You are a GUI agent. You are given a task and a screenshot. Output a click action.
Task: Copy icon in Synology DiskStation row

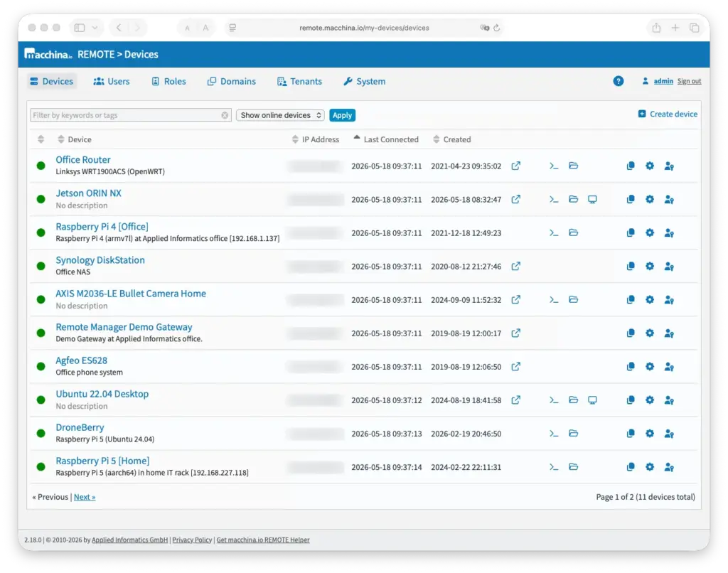(x=631, y=266)
